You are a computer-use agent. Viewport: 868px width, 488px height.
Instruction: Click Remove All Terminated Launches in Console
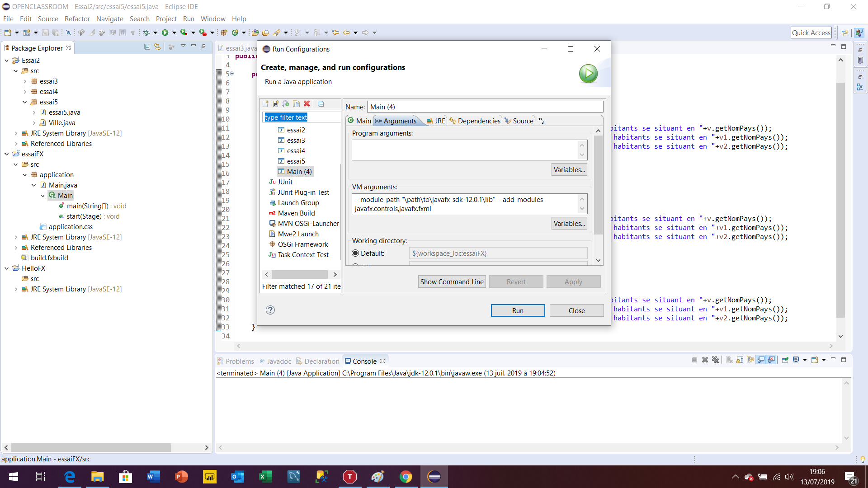pyautogui.click(x=715, y=360)
